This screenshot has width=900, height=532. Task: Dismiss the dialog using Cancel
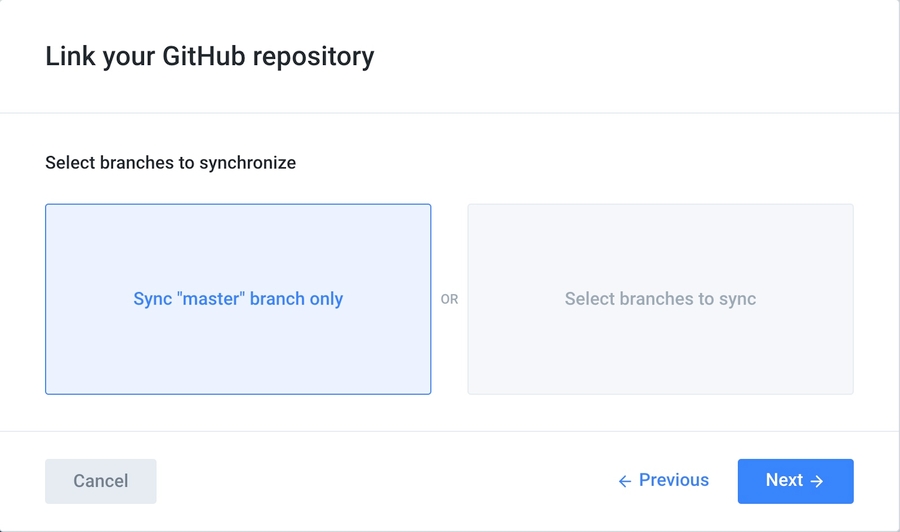[x=100, y=481]
